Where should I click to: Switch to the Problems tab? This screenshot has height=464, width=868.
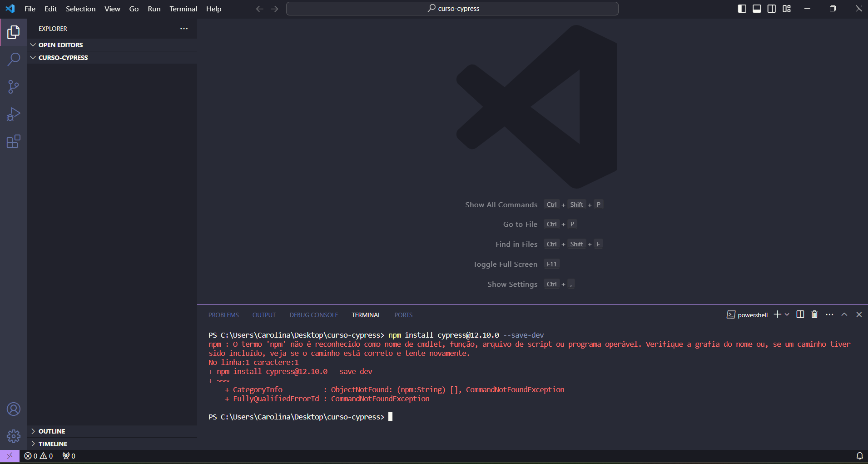pos(223,315)
